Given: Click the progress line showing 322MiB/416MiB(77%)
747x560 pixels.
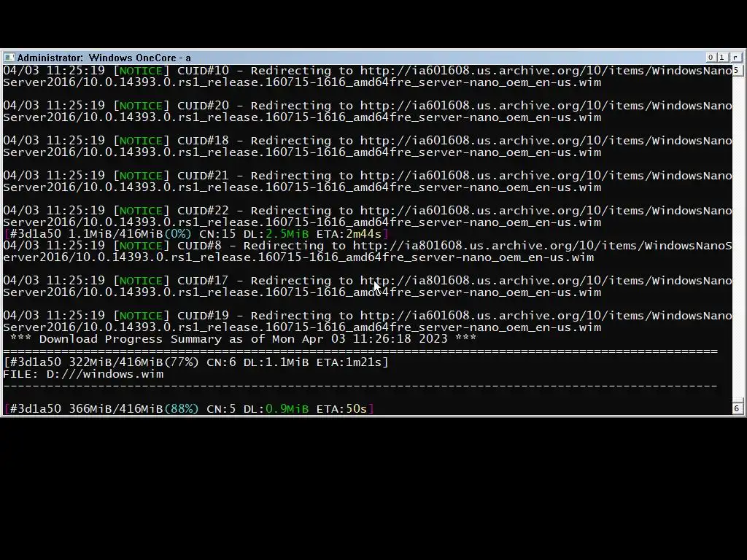Looking at the screenshot, I should click(x=196, y=362).
